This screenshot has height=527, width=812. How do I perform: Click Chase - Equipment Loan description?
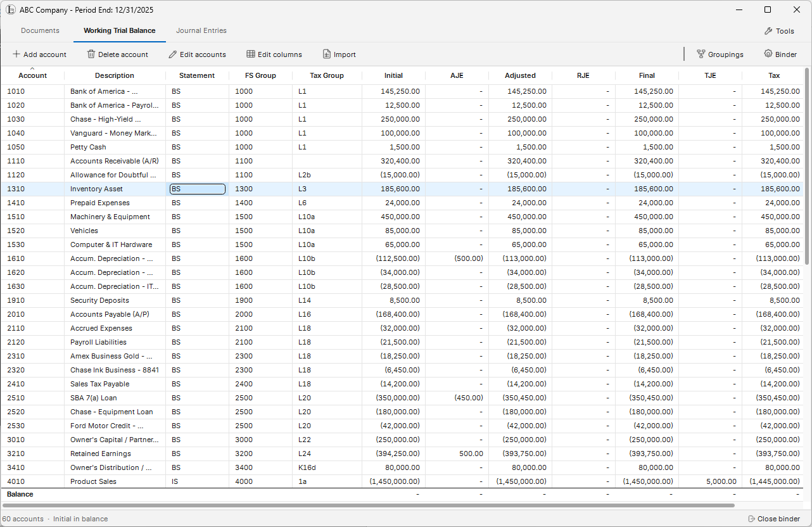(115, 412)
